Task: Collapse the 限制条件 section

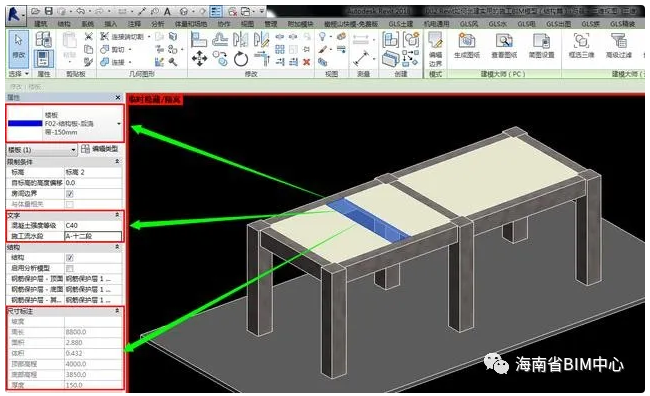Action: click(x=117, y=161)
